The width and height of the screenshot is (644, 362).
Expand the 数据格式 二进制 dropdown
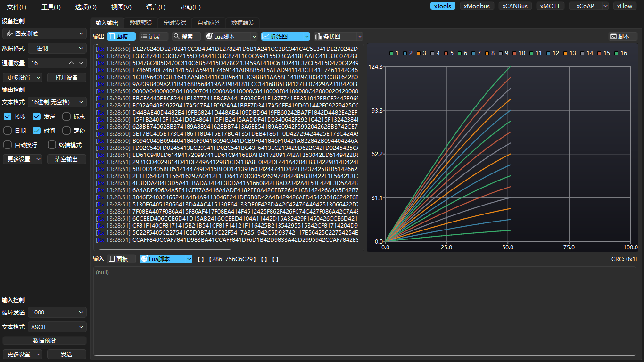57,48
